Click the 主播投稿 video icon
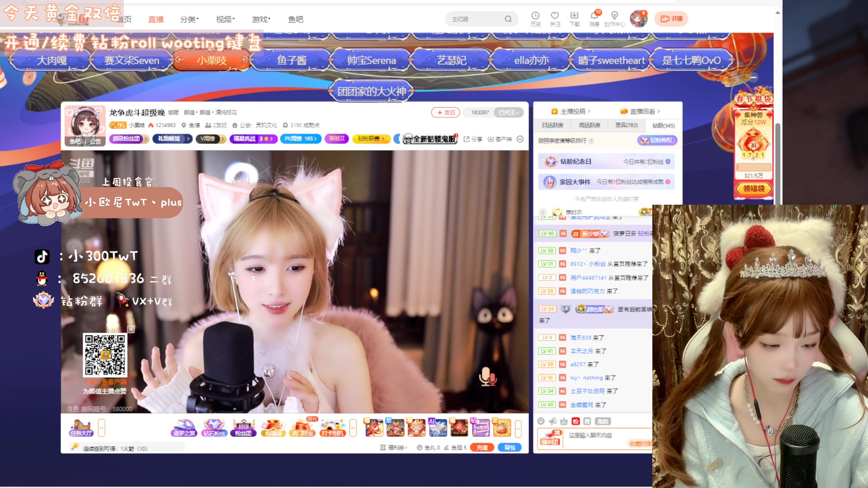The image size is (868, 488). [x=554, y=111]
